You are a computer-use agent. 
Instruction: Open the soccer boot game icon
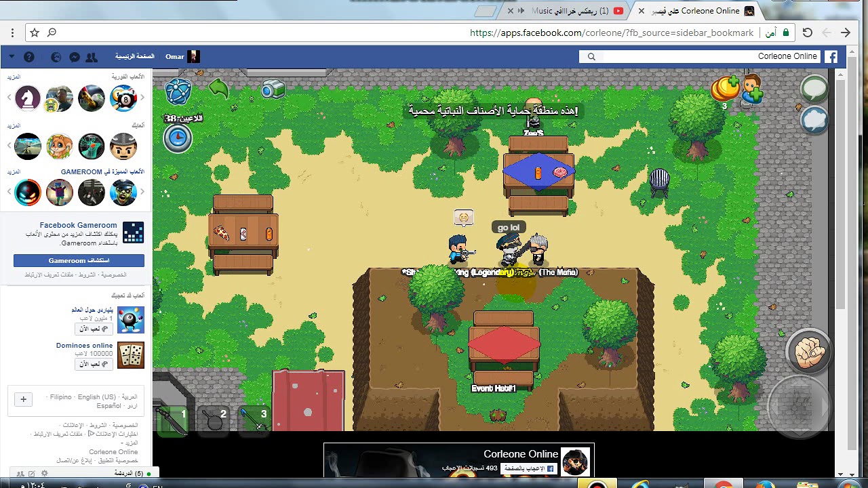92,98
